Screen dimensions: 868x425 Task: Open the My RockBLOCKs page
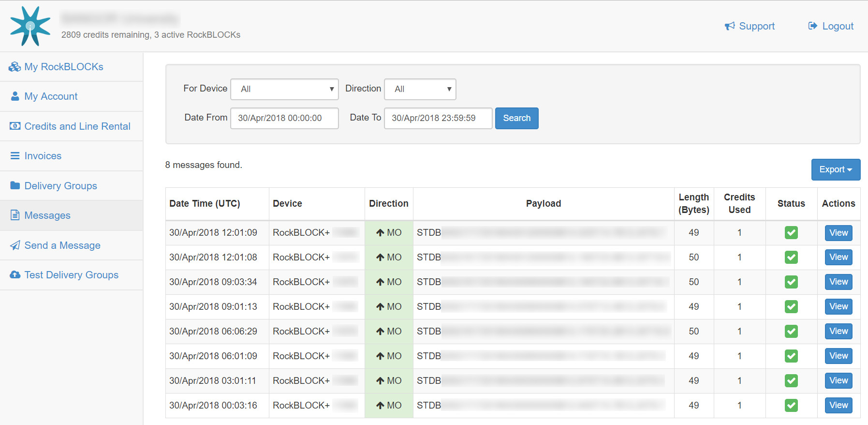pyautogui.click(x=72, y=67)
